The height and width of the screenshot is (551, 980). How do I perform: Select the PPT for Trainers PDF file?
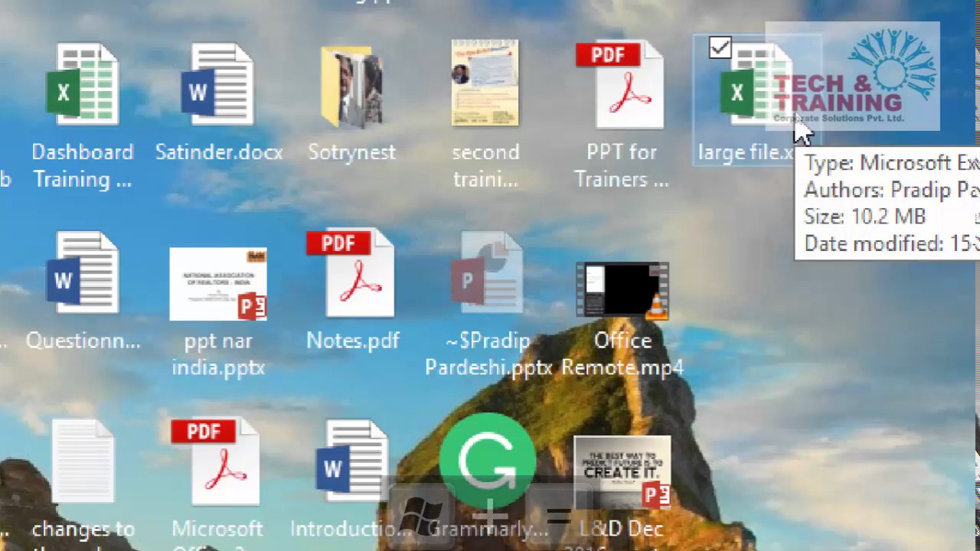[x=621, y=84]
